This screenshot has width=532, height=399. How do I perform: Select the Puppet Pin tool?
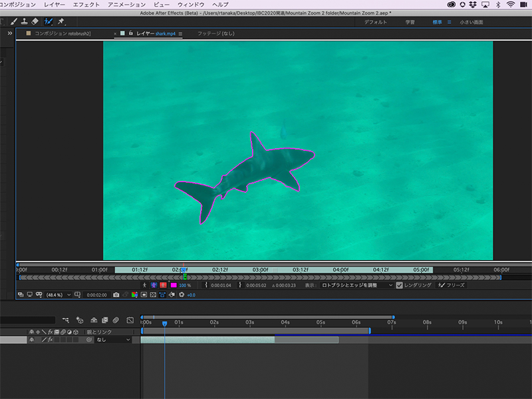click(x=61, y=22)
